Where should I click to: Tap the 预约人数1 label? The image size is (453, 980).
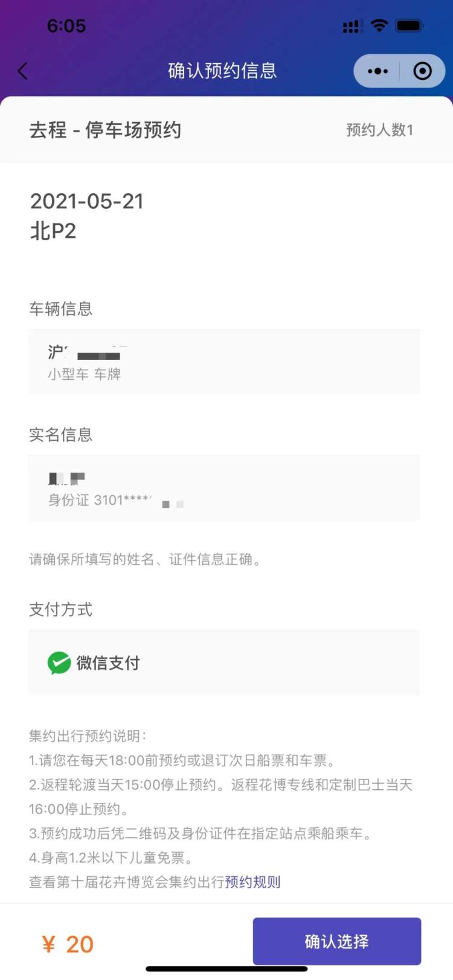coord(379,130)
